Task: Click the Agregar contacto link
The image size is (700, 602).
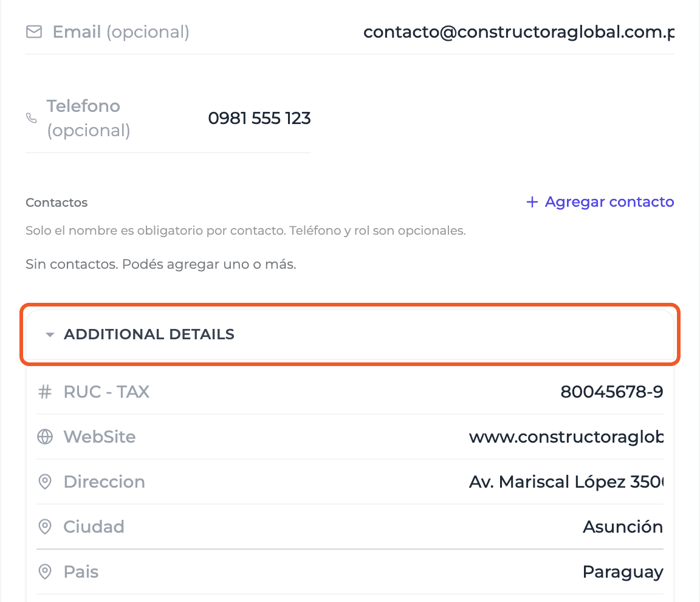Action: [x=600, y=202]
